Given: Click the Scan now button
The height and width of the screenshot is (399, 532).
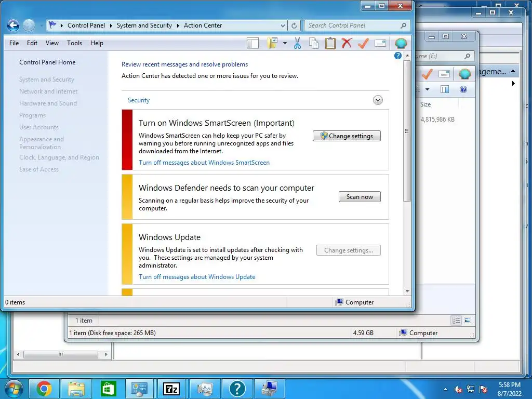Looking at the screenshot, I should [360, 197].
